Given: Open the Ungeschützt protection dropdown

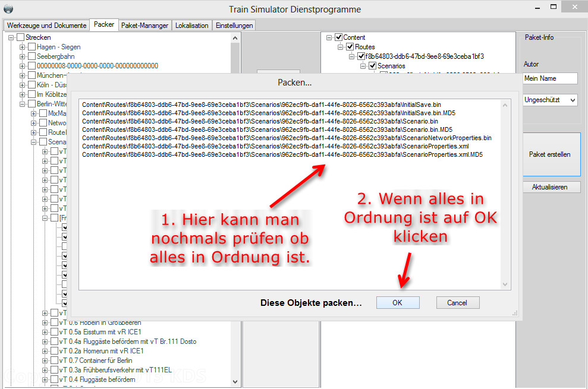Looking at the screenshot, I should 550,100.
